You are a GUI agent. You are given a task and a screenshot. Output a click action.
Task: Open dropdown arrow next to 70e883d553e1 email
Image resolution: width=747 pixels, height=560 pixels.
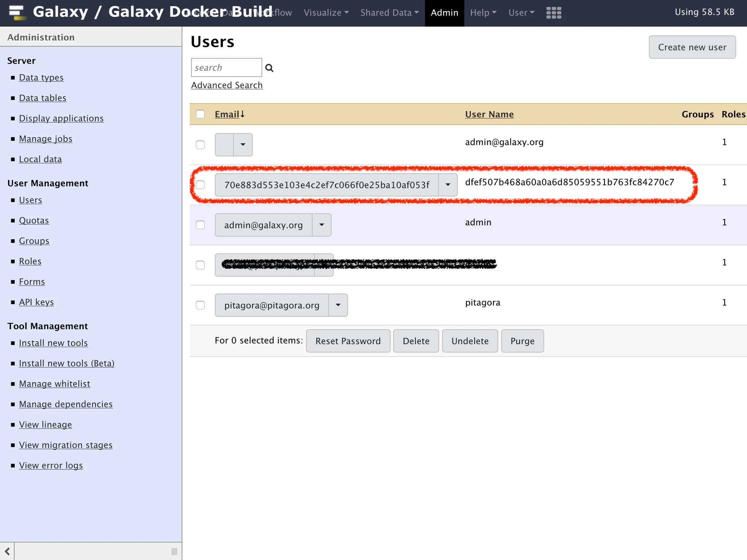pos(448,185)
